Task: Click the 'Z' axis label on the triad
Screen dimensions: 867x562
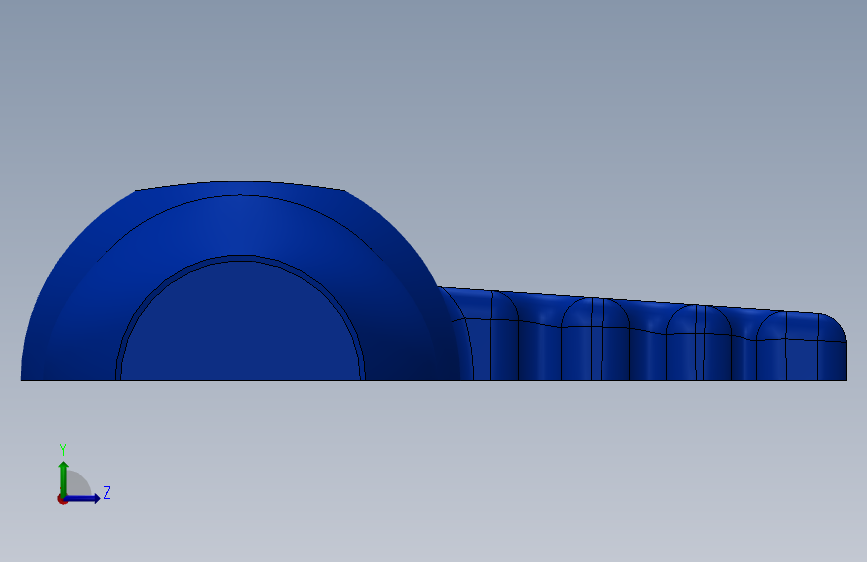Action: (107, 492)
